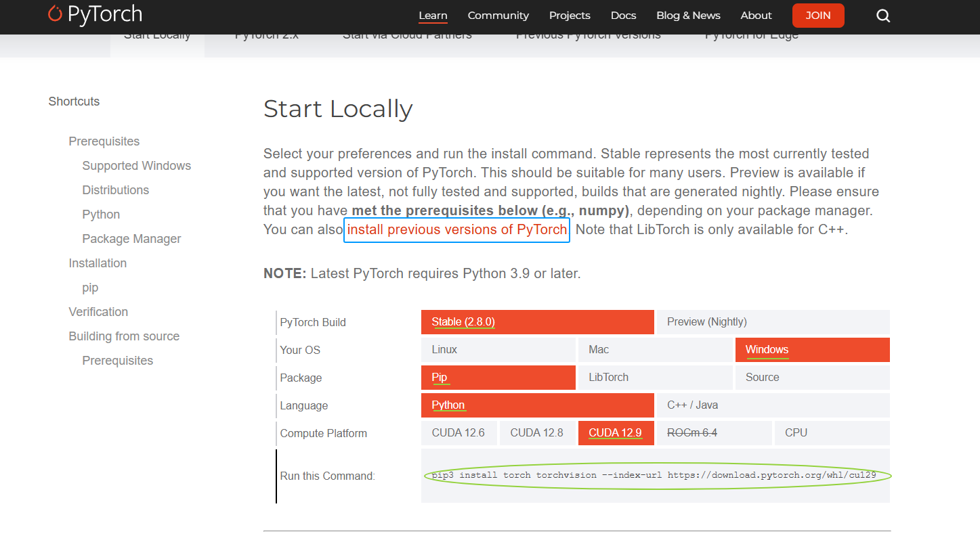Choose the CPU compute platform
This screenshot has width=980, height=540.
[832, 433]
